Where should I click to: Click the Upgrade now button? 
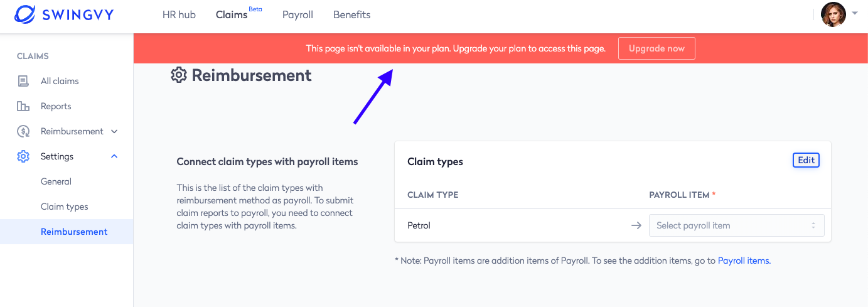tap(656, 48)
